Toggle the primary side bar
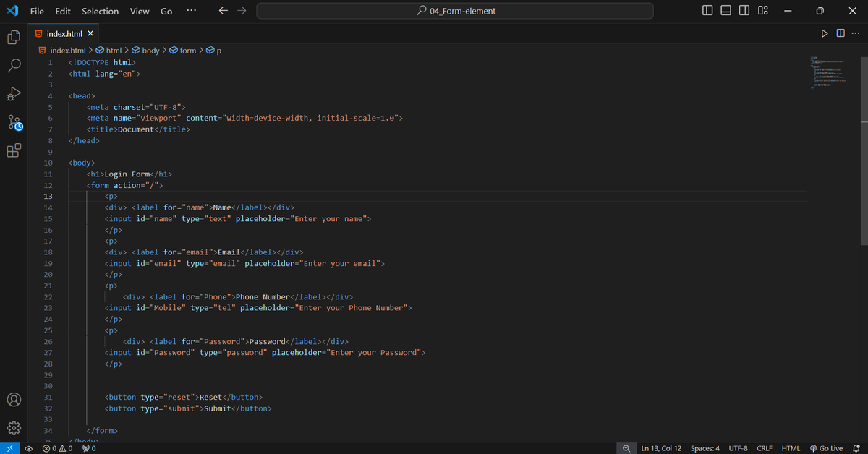Viewport: 868px width, 454px height. [x=707, y=11]
